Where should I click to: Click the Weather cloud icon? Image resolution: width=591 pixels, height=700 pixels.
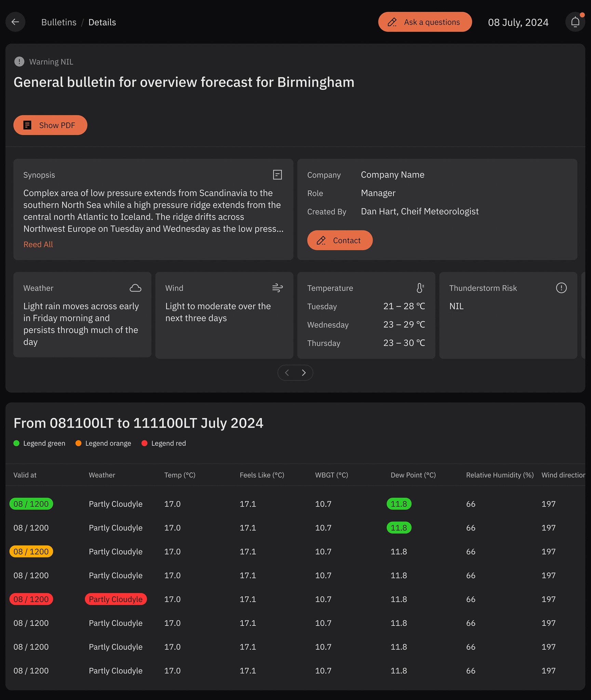point(135,288)
